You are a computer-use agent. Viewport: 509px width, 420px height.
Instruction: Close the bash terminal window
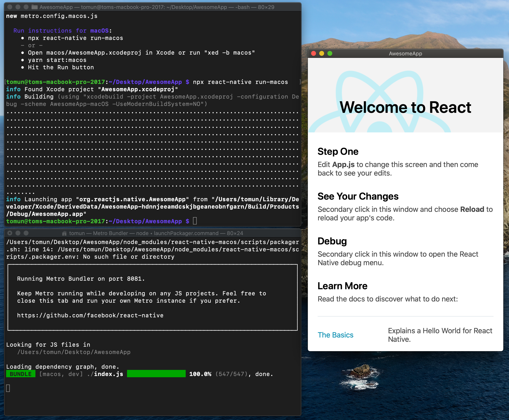(x=10, y=7)
